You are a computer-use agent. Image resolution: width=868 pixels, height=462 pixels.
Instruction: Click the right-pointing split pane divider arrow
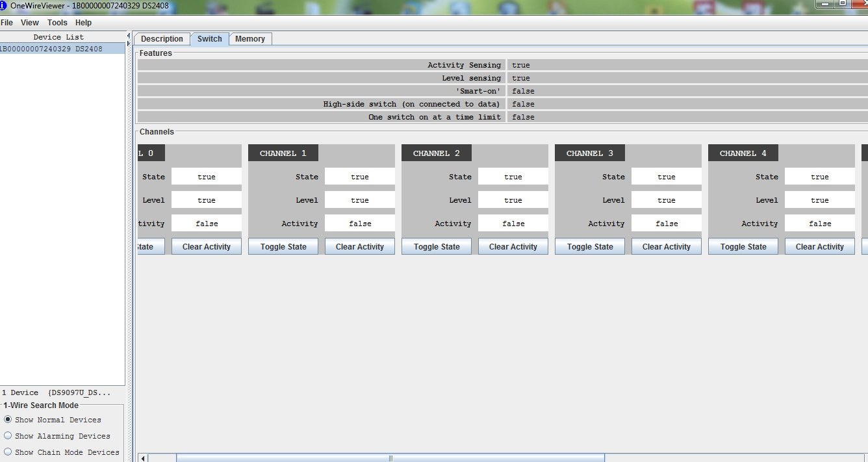(x=128, y=43)
